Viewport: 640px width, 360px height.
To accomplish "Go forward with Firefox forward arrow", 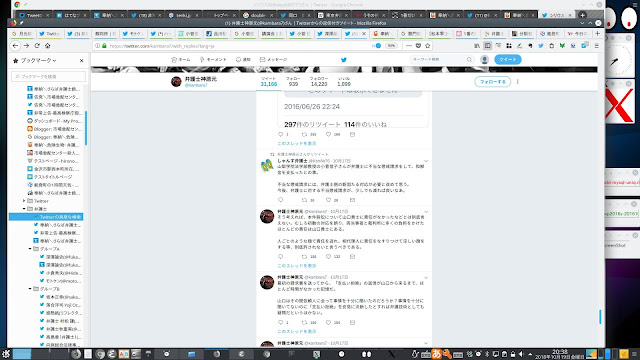I will pos(27,46).
